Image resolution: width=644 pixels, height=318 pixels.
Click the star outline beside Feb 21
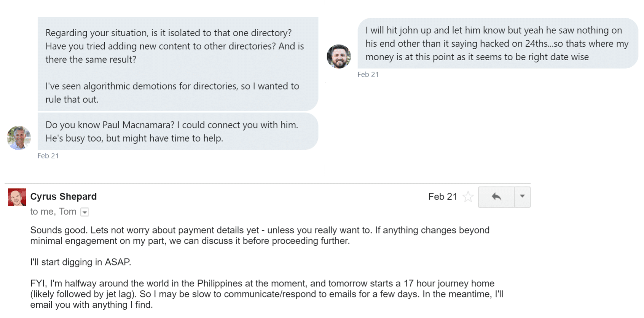click(468, 197)
